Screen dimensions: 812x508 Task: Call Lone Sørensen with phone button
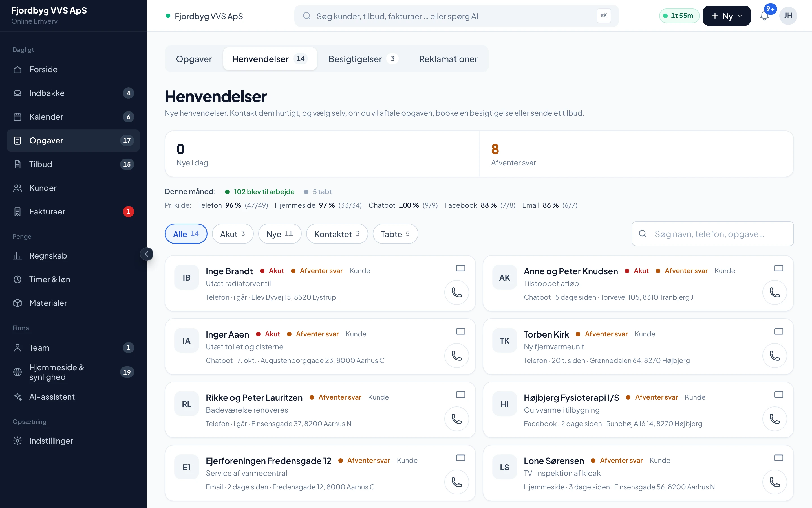(775, 482)
